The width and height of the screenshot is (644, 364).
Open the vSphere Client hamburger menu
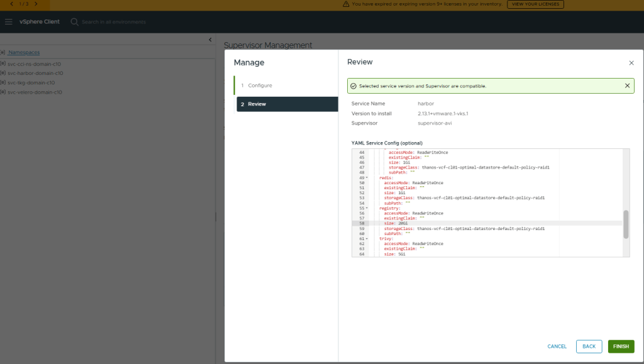tap(9, 22)
